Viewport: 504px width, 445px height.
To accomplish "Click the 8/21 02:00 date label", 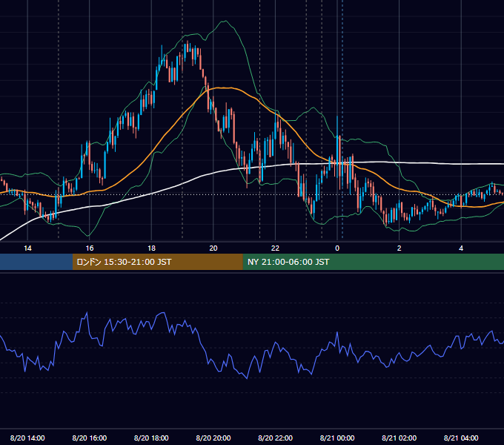I will coord(399,438).
